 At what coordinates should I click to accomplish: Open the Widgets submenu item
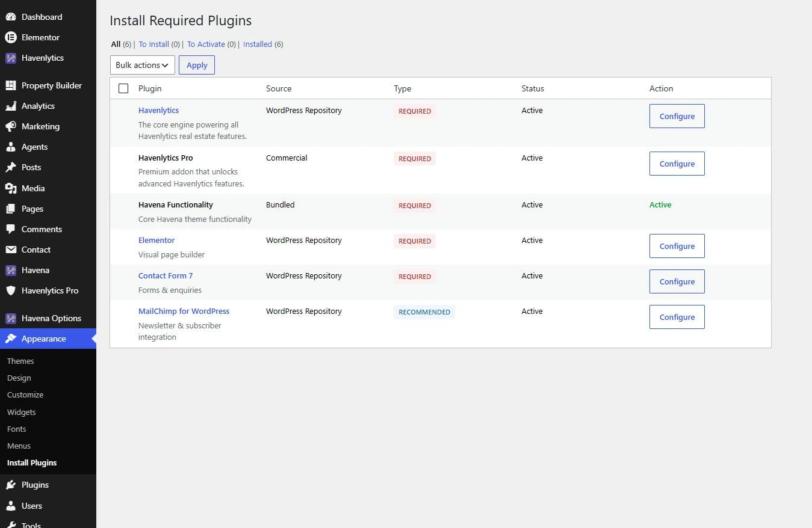pyautogui.click(x=22, y=412)
